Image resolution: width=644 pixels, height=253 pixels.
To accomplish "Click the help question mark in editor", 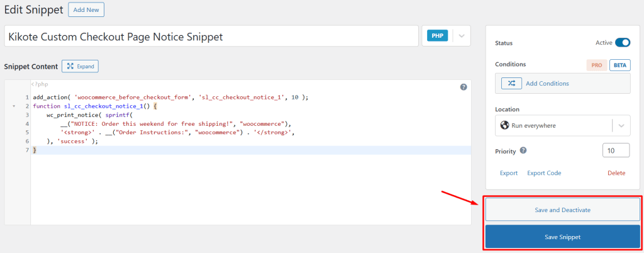I will pos(464,87).
